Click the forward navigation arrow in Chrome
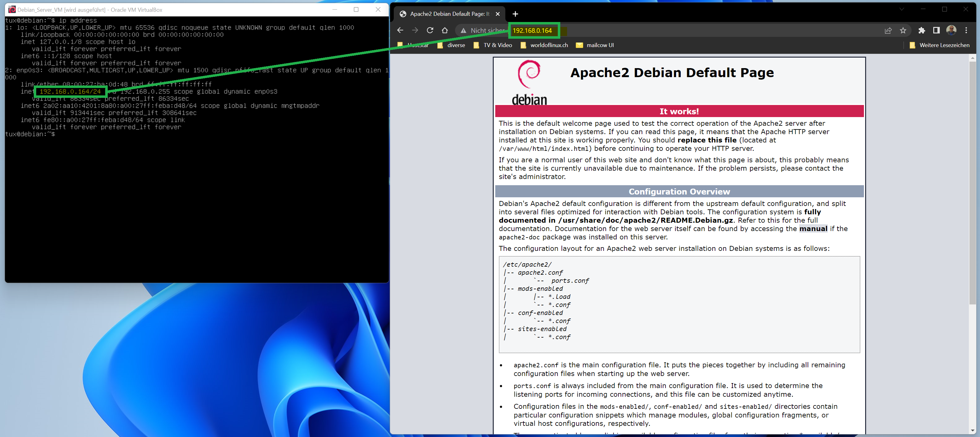The width and height of the screenshot is (980, 437). click(x=415, y=30)
